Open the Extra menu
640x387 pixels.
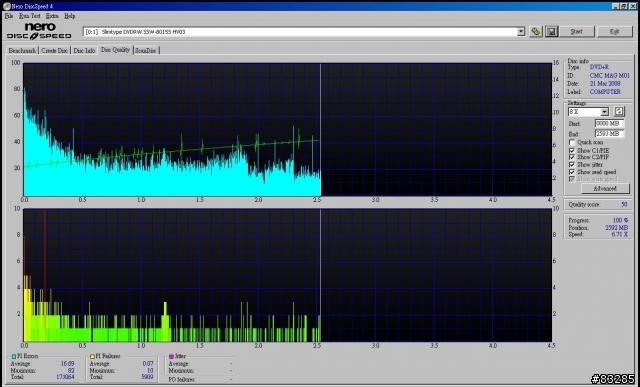coord(52,16)
